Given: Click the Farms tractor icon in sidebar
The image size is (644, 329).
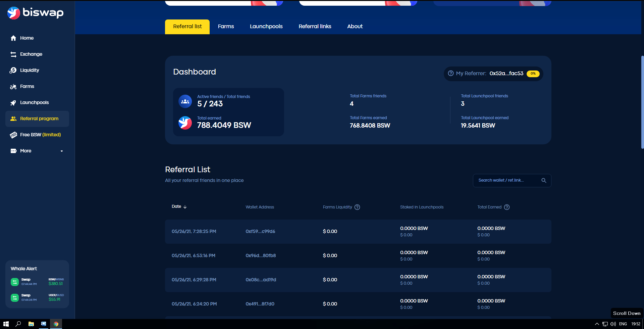Looking at the screenshot, I should (x=13, y=87).
